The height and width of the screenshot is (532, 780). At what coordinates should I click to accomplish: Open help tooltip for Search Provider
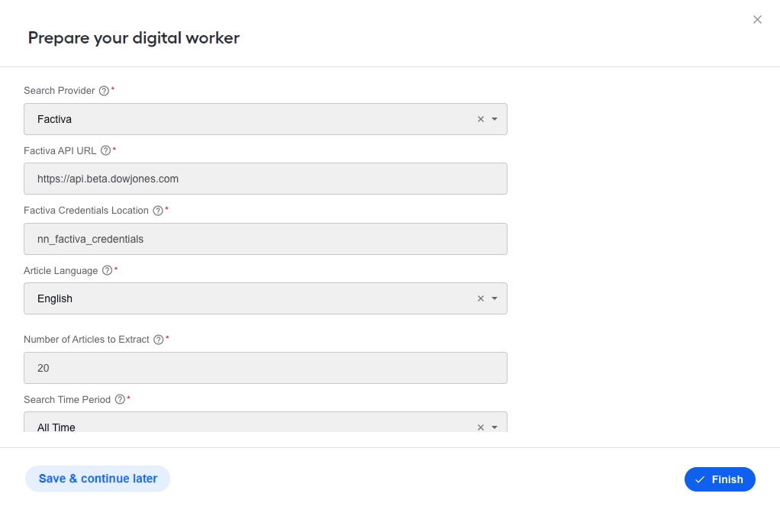[x=104, y=91]
